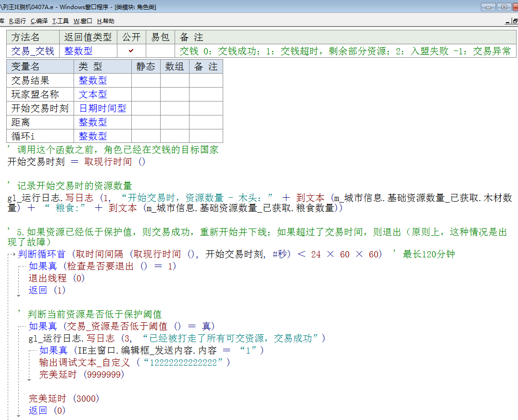The image size is (518, 420).
Task: Select return type 整数型 of 交易_交钱
Action: [78, 51]
